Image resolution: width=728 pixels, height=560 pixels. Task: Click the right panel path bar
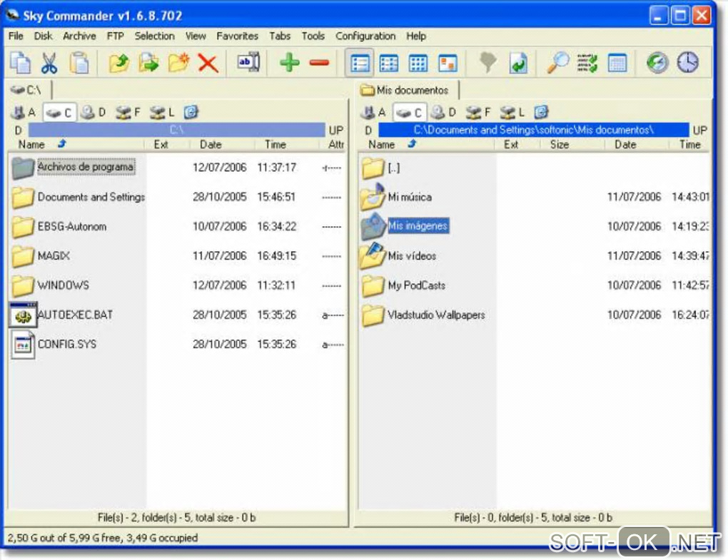533,130
